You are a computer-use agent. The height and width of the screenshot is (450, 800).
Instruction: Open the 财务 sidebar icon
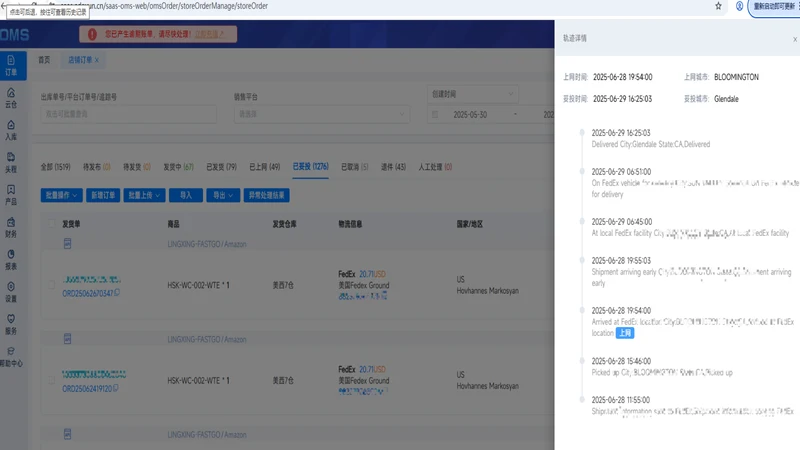pos(11,228)
